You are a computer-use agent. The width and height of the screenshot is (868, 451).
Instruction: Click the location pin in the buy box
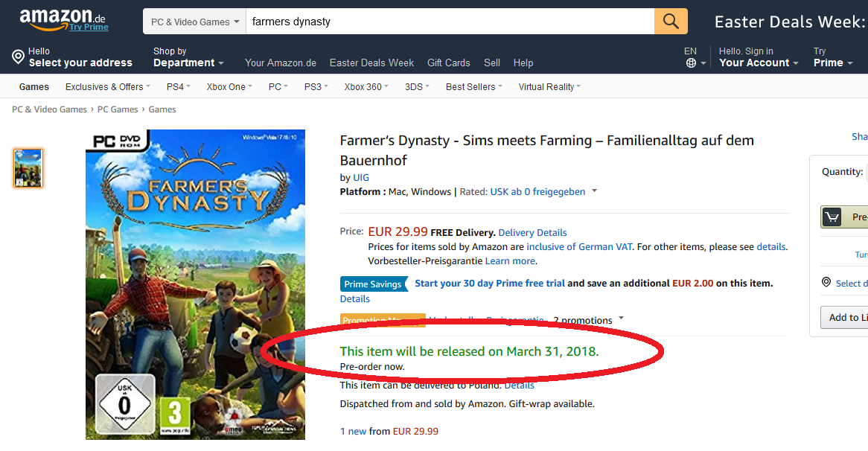click(826, 282)
